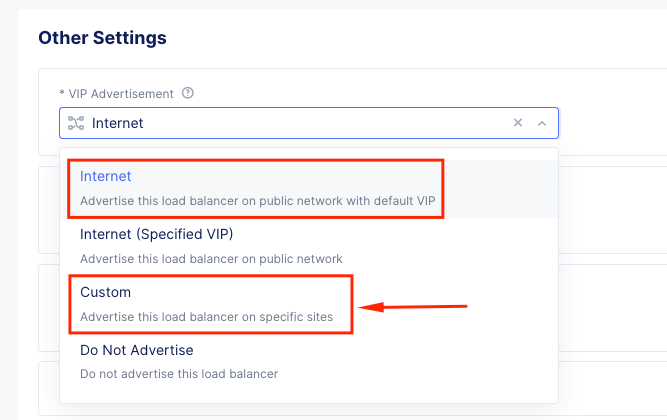Click the required asterisk before VIP Advertisement
Image resolution: width=667 pixels, height=420 pixels.
(x=61, y=93)
